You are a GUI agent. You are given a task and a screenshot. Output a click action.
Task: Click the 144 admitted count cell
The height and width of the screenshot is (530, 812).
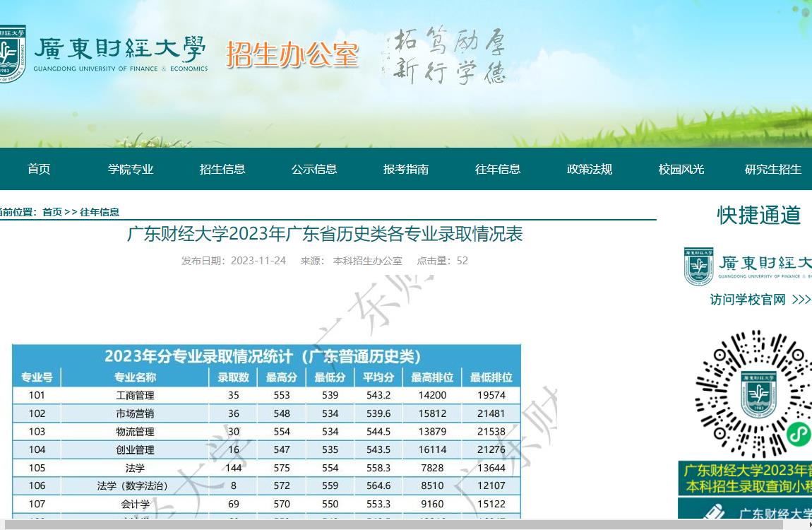(x=234, y=468)
